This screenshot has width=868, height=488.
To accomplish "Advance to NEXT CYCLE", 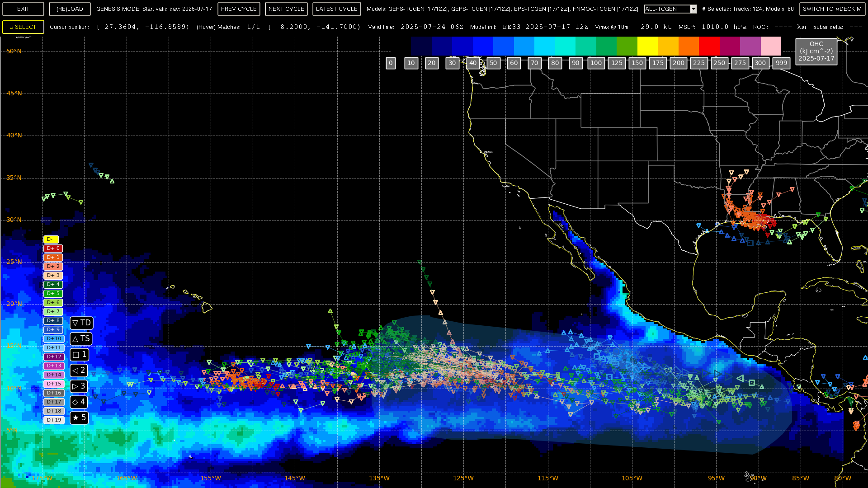I will [286, 9].
